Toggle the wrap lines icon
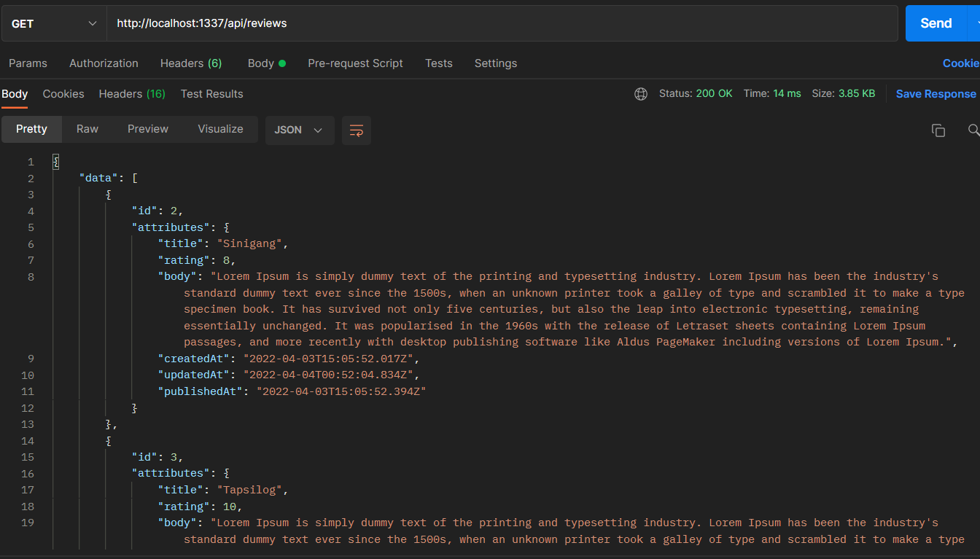This screenshot has height=559, width=980. pyautogui.click(x=357, y=130)
